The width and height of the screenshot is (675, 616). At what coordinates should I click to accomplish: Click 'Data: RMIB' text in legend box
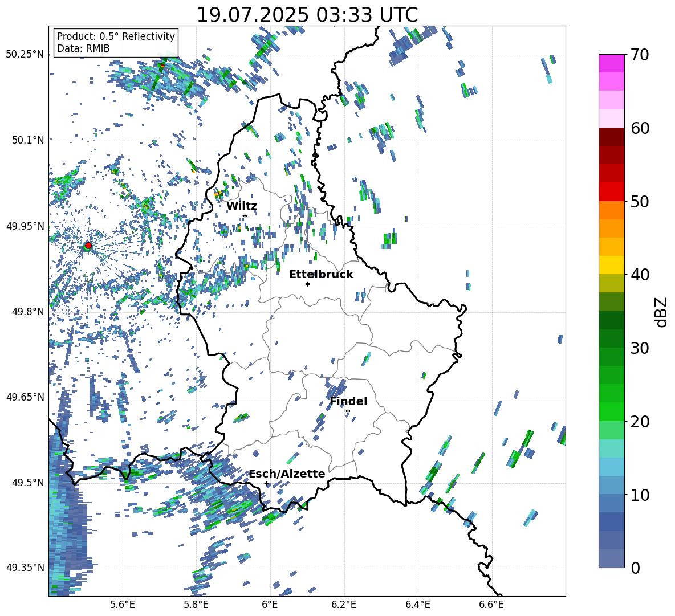(83, 48)
